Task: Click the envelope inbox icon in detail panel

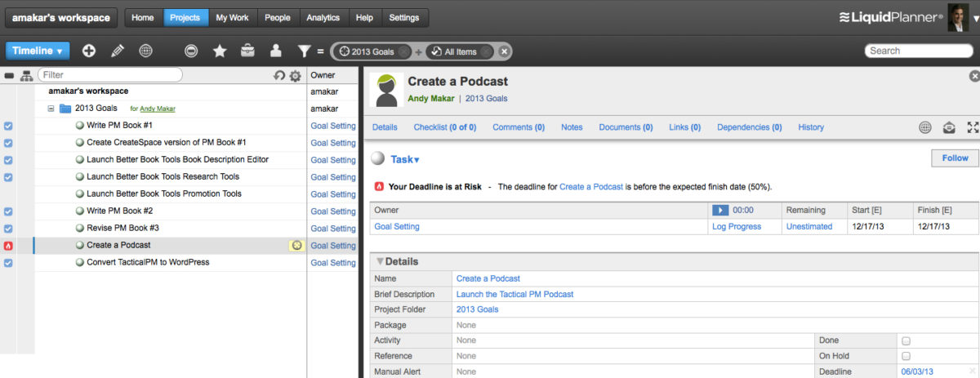Action: click(x=948, y=127)
